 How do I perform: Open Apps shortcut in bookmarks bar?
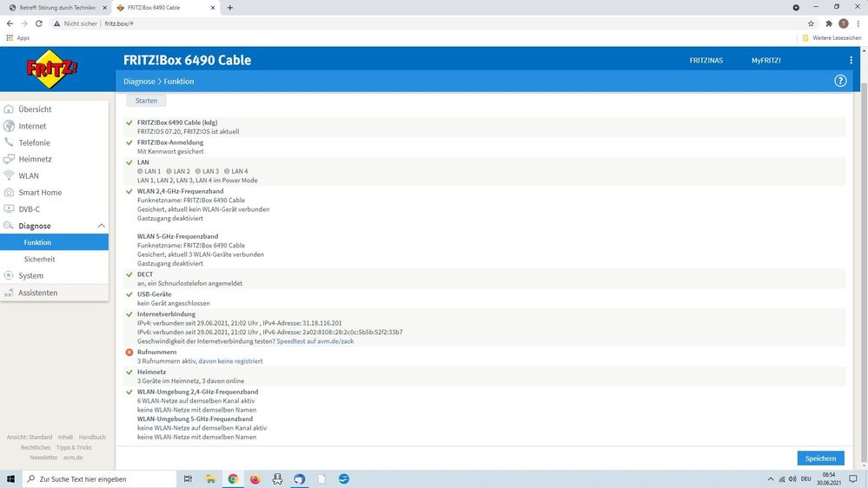pos(18,37)
